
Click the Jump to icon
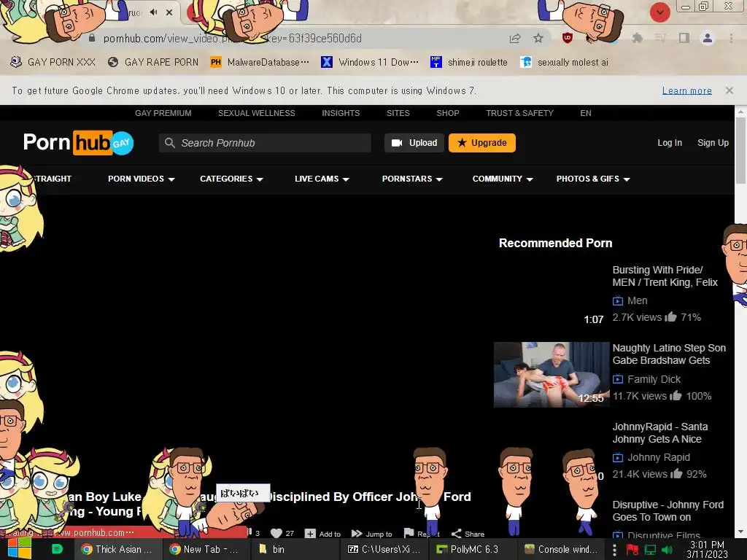[x=357, y=533]
